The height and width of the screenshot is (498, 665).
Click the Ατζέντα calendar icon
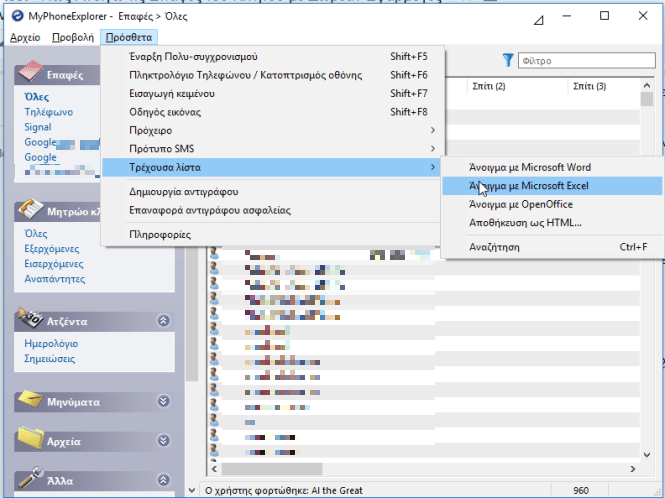[x=30, y=321]
